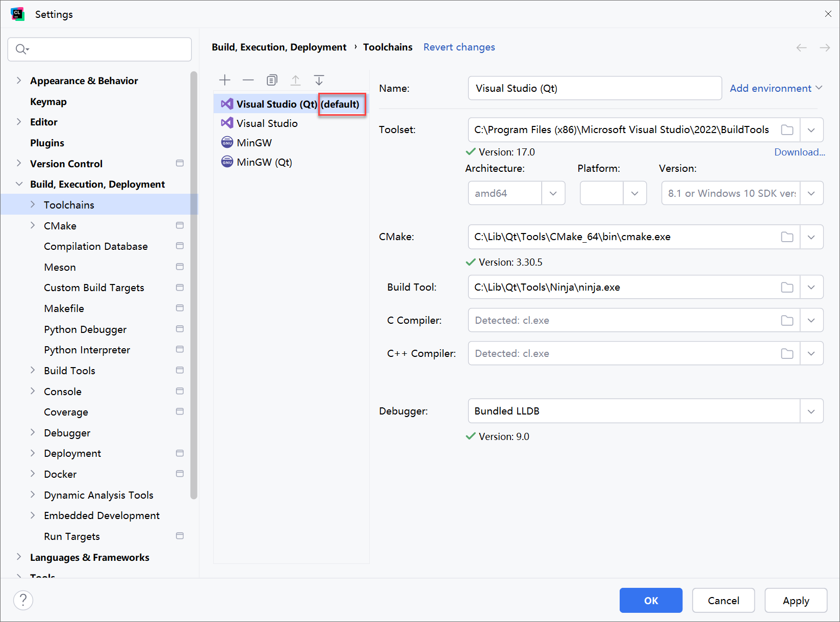Viewport: 840px width, 622px height.
Task: Expand Appearance & Behavior section
Action: 19,80
